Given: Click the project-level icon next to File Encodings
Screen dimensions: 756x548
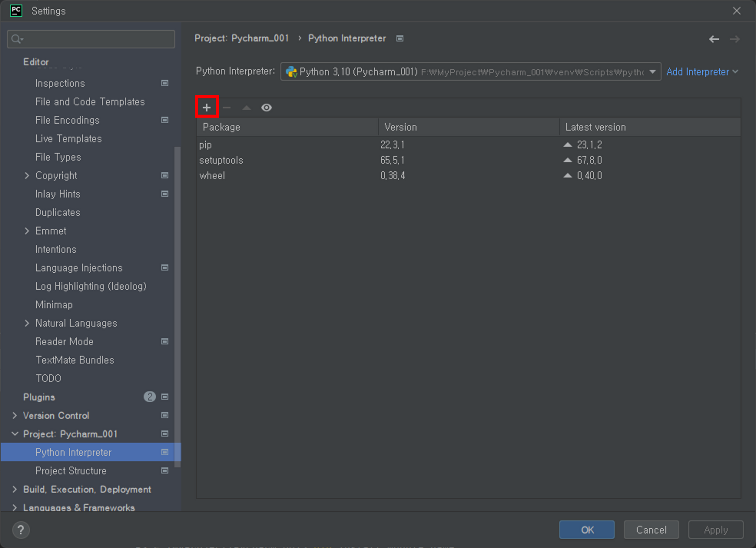Looking at the screenshot, I should [x=165, y=120].
